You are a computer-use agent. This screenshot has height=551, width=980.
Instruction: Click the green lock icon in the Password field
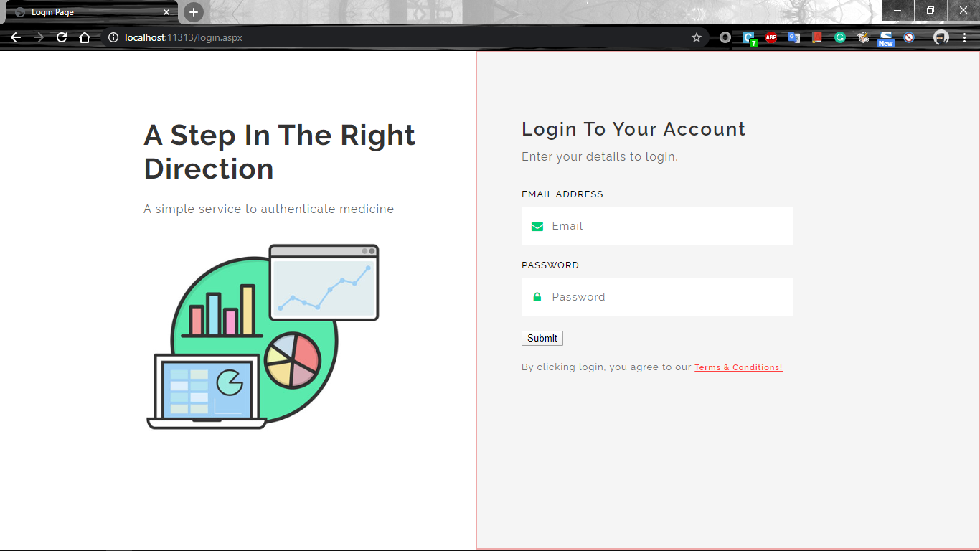[537, 297]
